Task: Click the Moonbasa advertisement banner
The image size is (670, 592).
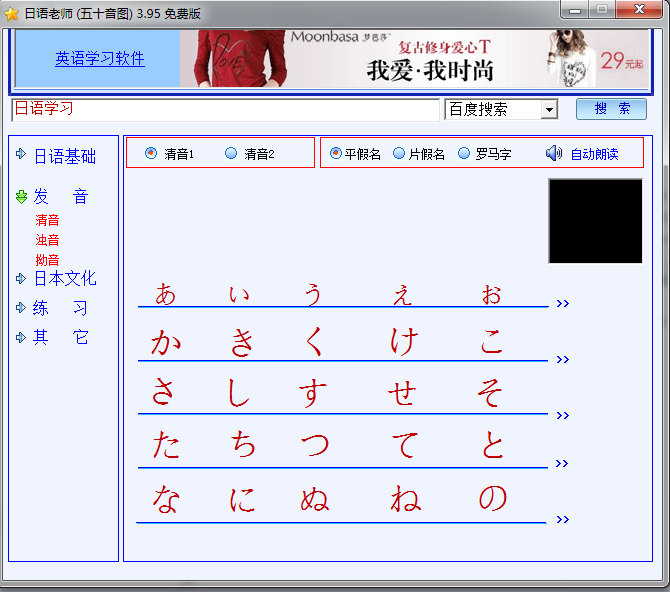Action: coord(414,59)
